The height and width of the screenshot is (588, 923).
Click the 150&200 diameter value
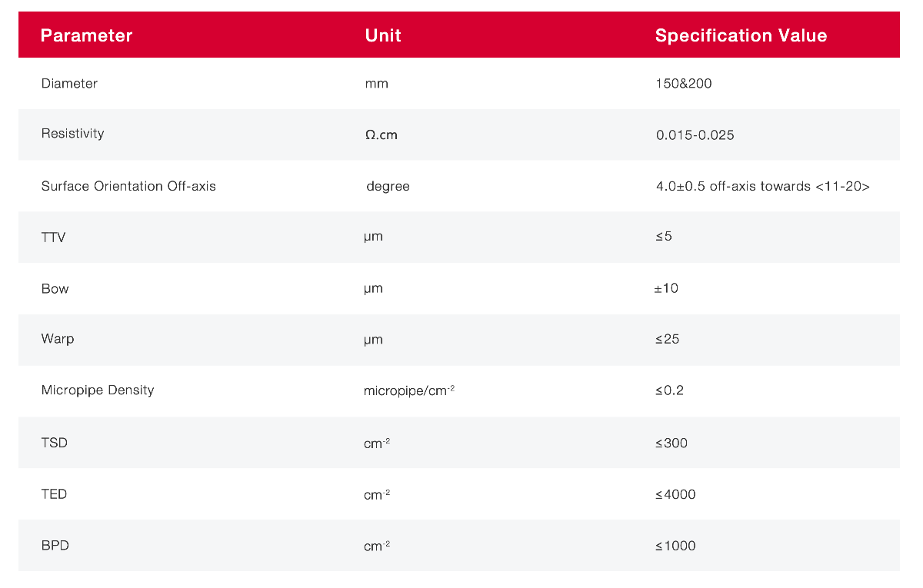[684, 83]
